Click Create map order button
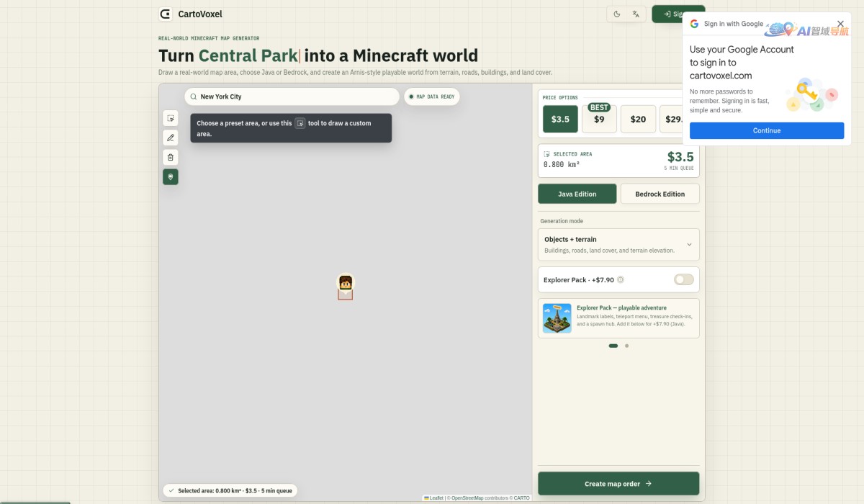The width and height of the screenshot is (864, 504). [x=618, y=484]
